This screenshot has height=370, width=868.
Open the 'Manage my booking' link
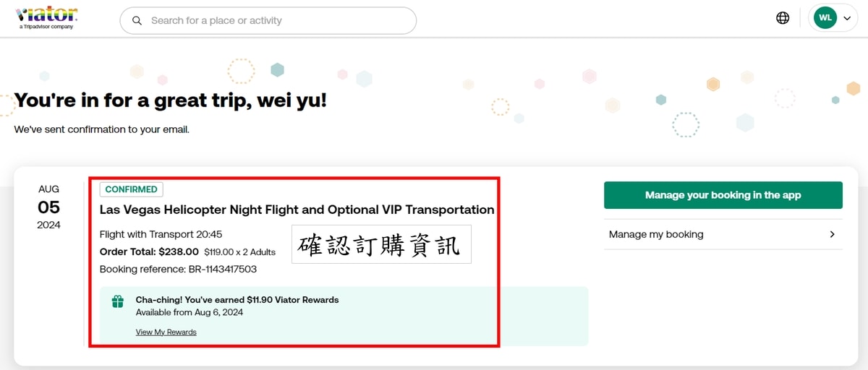pos(723,234)
